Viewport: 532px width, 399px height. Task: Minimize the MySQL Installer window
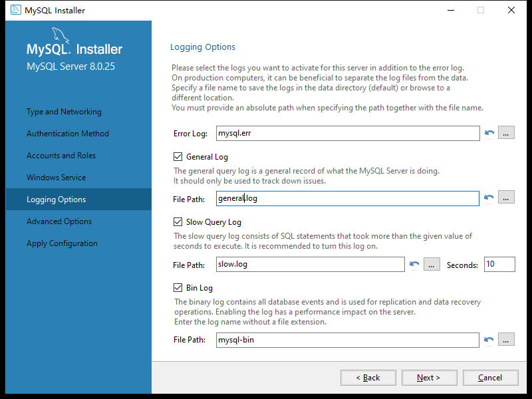click(x=451, y=10)
